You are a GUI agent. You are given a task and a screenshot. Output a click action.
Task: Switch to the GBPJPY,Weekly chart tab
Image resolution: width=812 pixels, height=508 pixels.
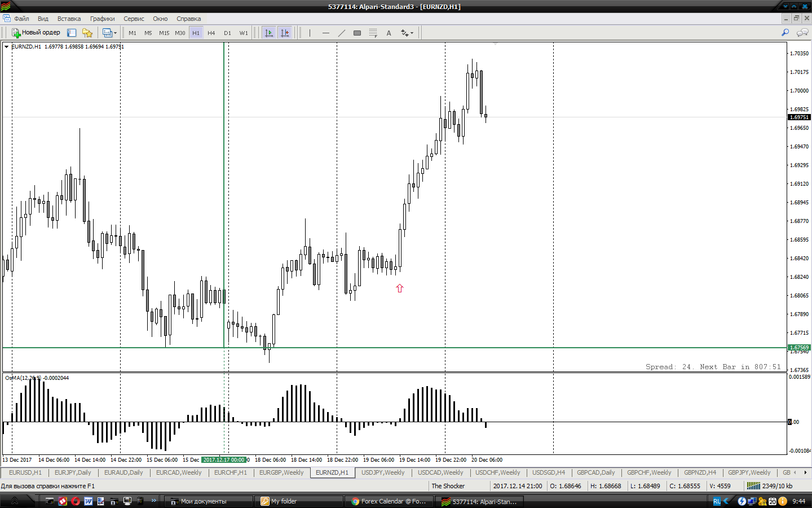pyautogui.click(x=749, y=472)
